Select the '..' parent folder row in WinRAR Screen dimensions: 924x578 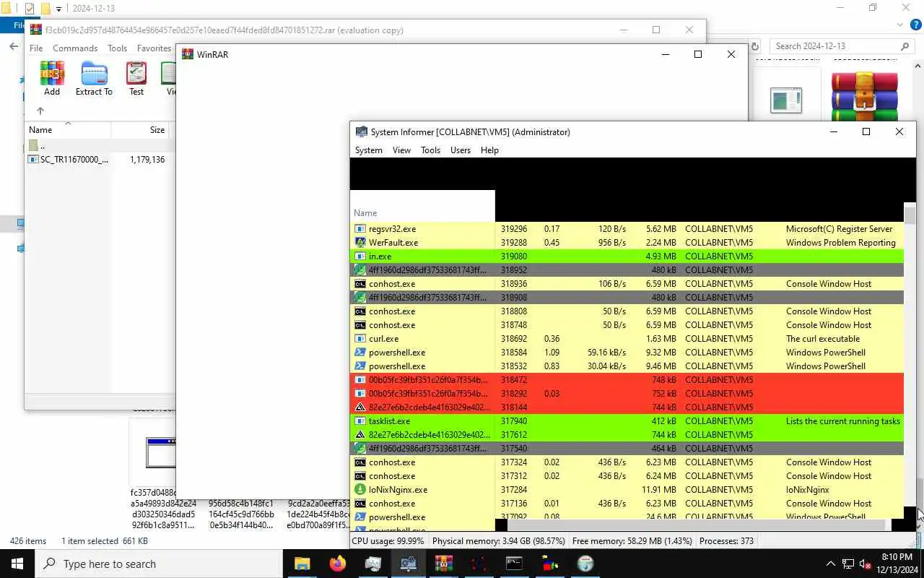click(x=98, y=146)
